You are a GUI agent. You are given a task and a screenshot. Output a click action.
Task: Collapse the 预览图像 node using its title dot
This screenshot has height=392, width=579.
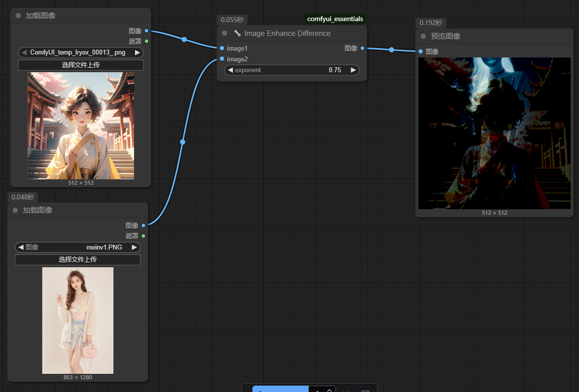click(423, 36)
